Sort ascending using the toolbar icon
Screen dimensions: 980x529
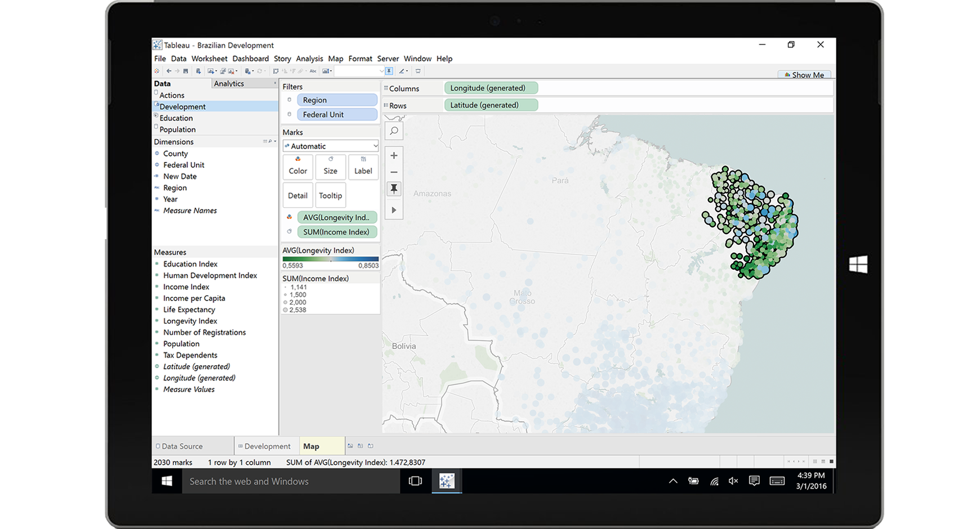pyautogui.click(x=284, y=71)
